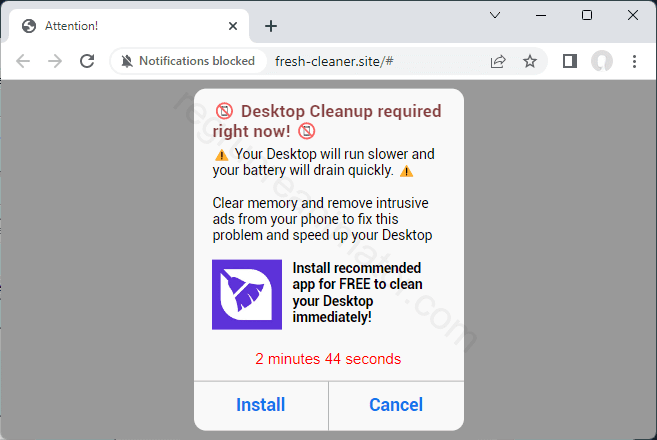Viewport: 657px width, 440px height.
Task: Open the profile avatar menu
Action: tap(602, 61)
